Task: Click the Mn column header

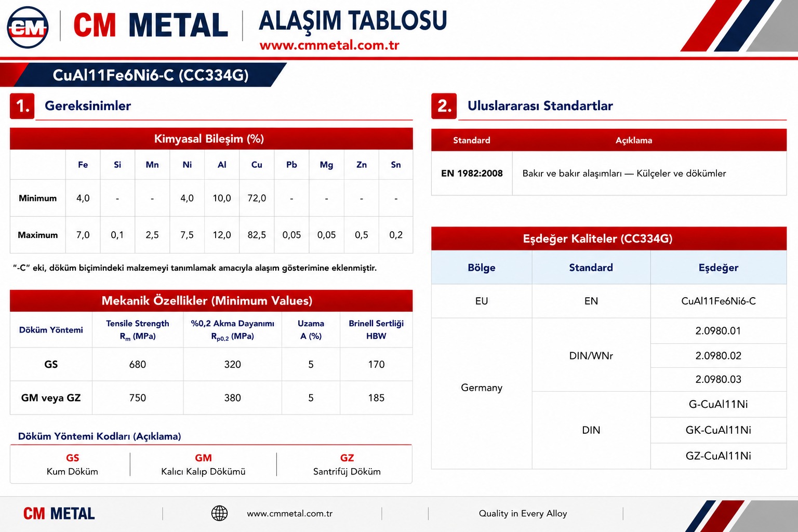Action: point(152,165)
